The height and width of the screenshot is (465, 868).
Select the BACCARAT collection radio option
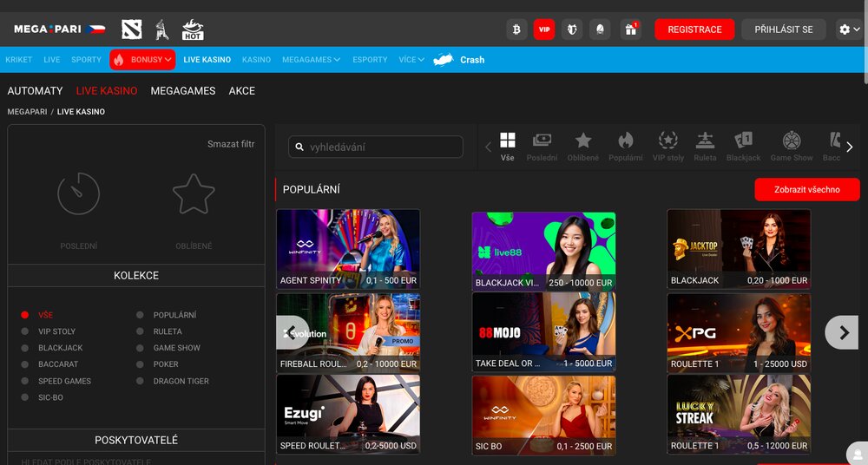(25, 364)
